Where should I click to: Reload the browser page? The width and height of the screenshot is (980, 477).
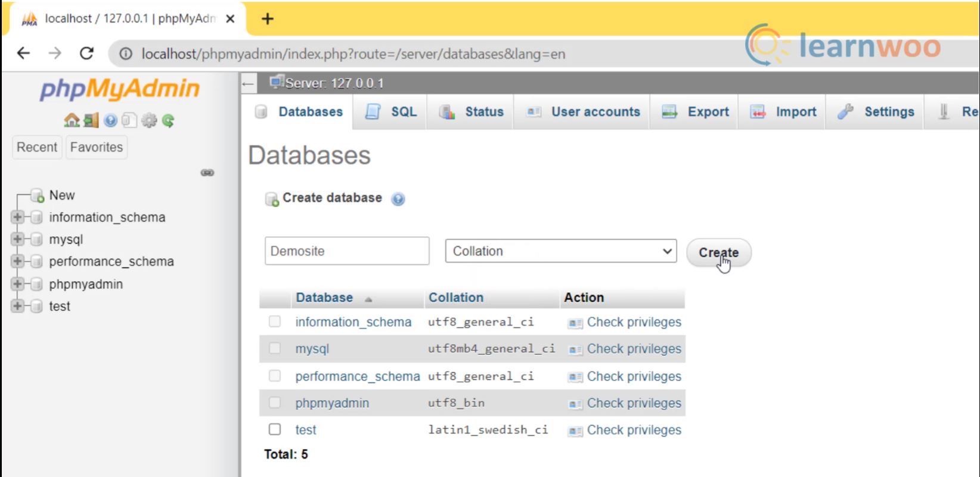click(86, 54)
